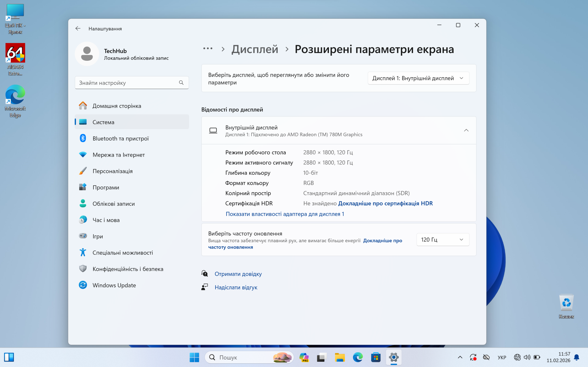
Task: Click Отримати довідку link
Action: click(x=238, y=274)
